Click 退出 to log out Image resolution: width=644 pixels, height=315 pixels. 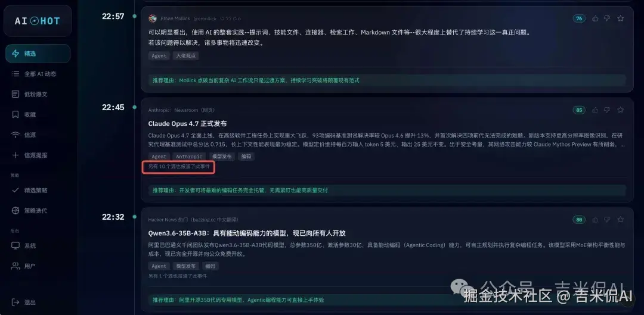[x=38, y=302]
